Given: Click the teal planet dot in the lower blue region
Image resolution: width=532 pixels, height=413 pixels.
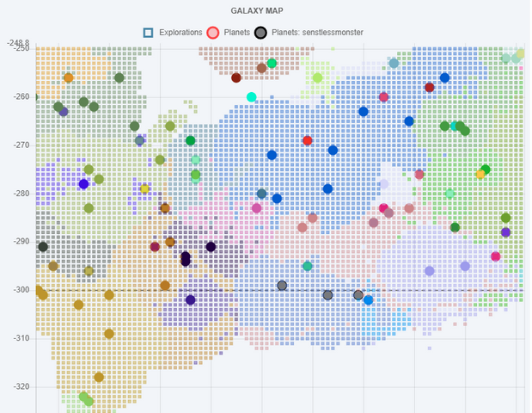Looking at the screenshot, I should pyautogui.click(x=308, y=266).
